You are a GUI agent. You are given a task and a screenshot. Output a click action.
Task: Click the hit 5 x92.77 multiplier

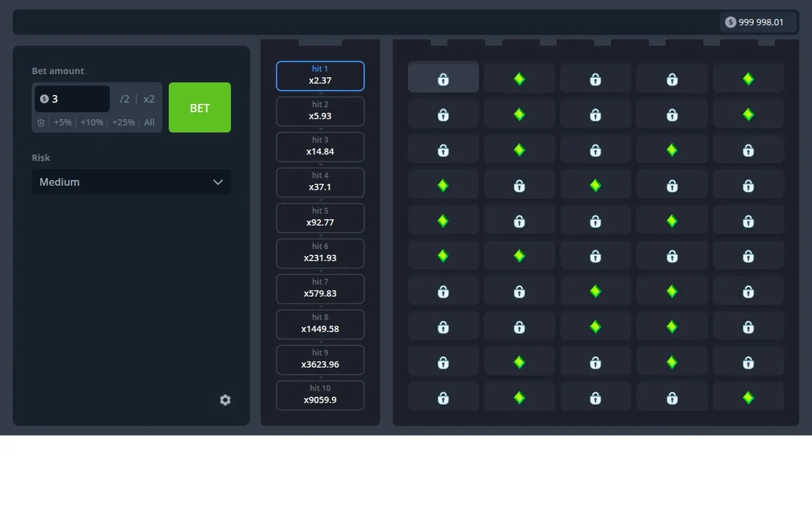320,218
